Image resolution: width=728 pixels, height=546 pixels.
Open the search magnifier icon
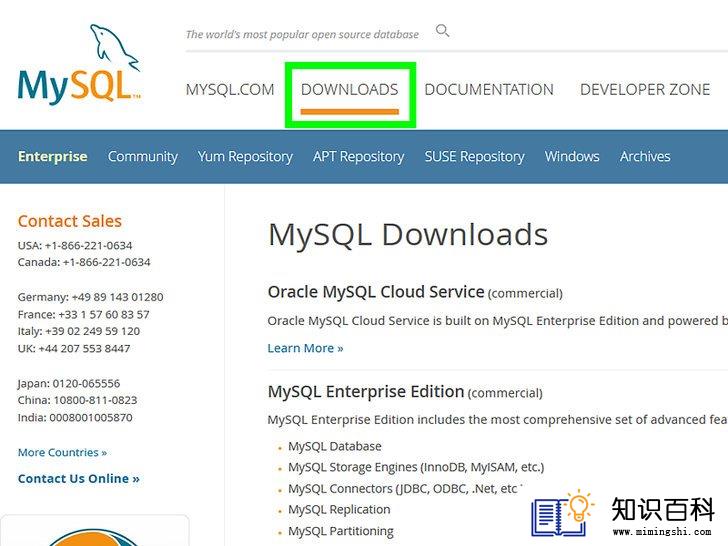[442, 31]
